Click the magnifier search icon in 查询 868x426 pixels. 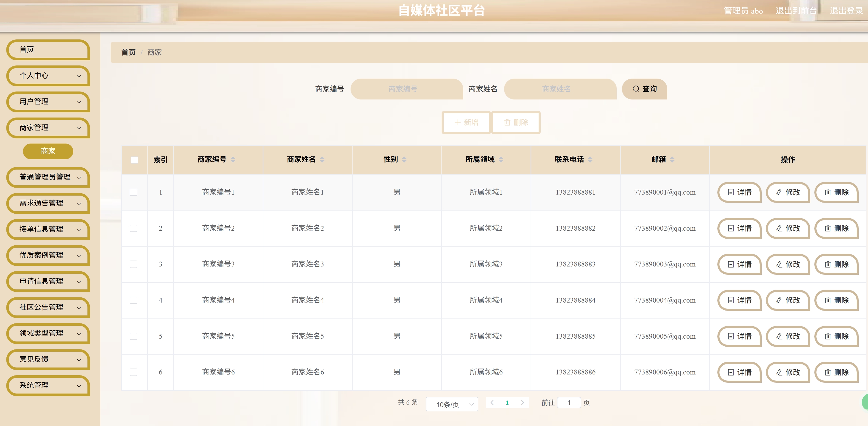636,89
